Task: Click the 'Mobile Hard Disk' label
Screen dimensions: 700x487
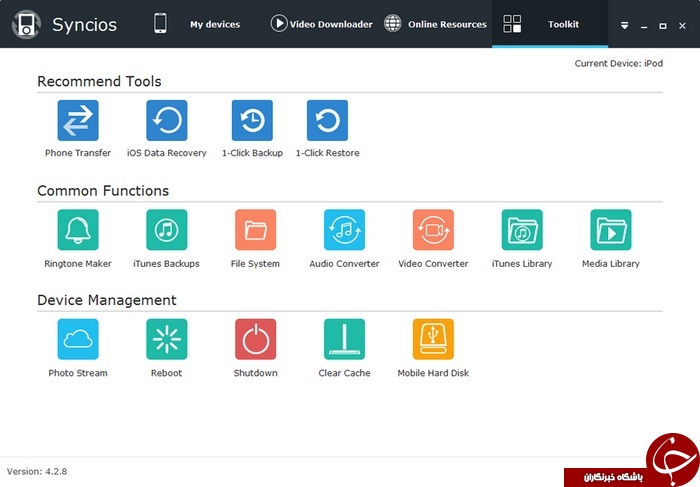Action: (x=433, y=373)
